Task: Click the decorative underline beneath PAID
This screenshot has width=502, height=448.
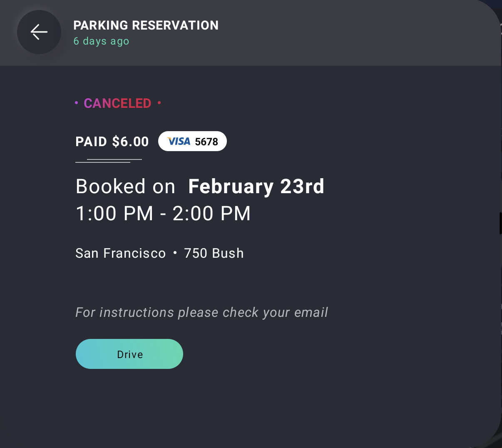Action: coord(109,161)
